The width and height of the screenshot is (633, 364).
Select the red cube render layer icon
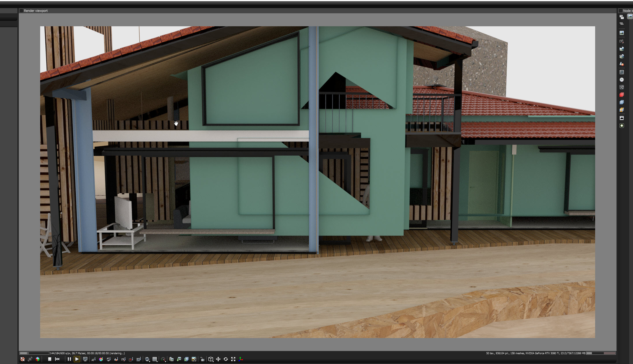coord(622,95)
